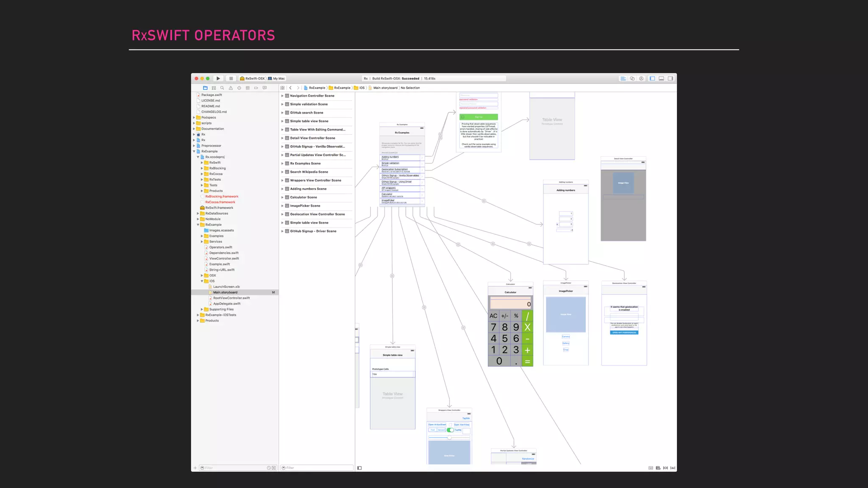Expand the Podspecs folder
Image resolution: width=868 pixels, height=488 pixels.
[x=194, y=117]
